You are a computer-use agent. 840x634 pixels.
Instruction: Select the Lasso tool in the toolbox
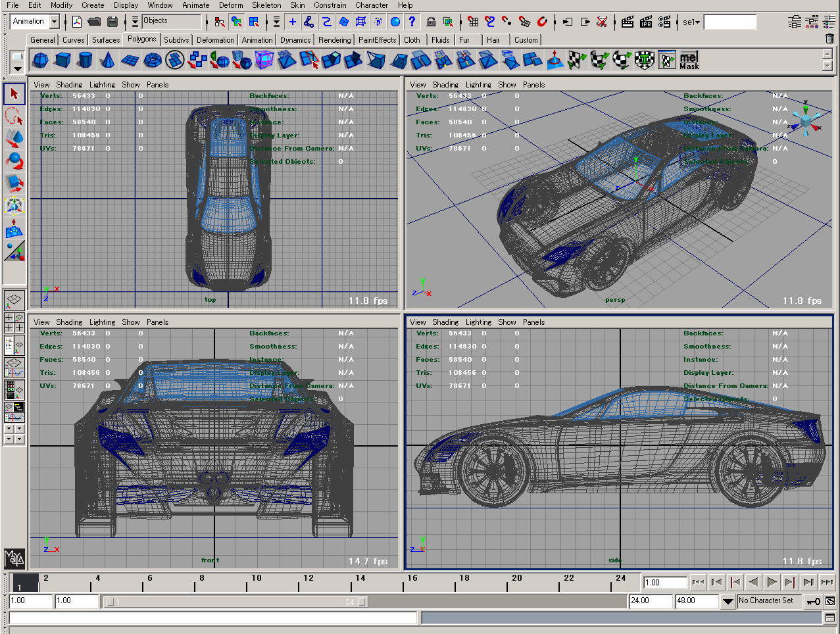click(14, 116)
